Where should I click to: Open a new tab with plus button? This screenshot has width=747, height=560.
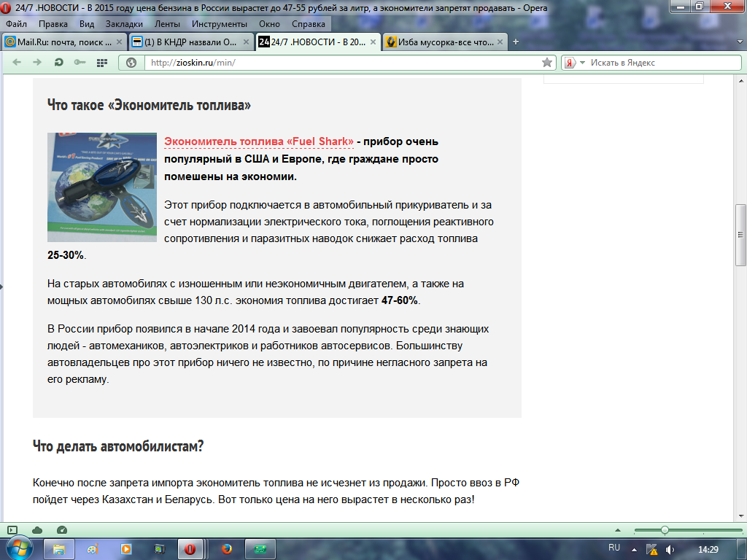click(x=516, y=42)
